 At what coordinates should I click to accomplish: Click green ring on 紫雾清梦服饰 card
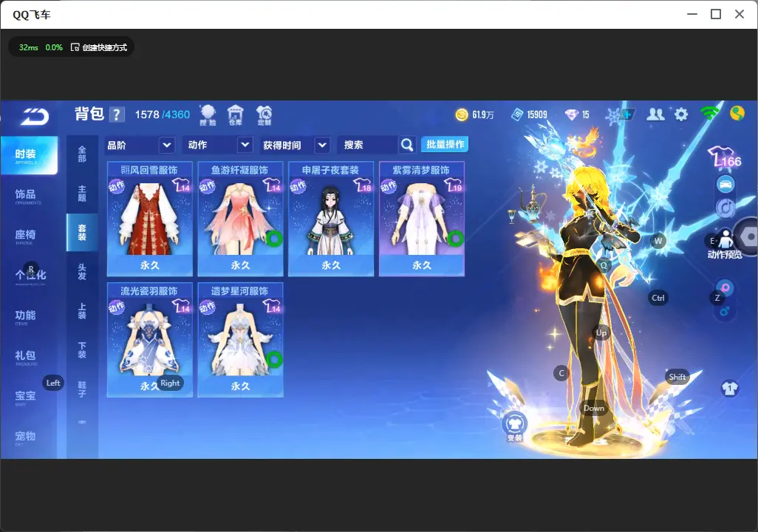click(455, 239)
